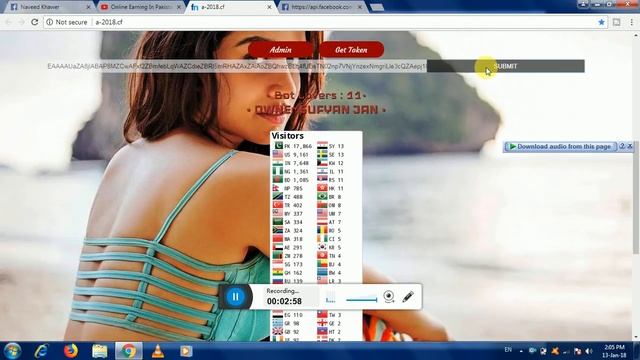
Task: Switch to Chrome in the taskbar
Action: click(129, 351)
